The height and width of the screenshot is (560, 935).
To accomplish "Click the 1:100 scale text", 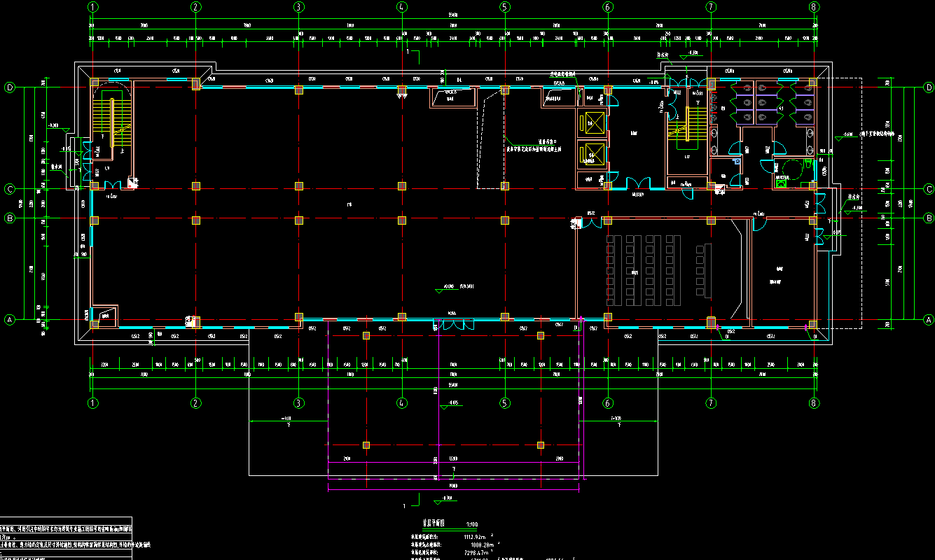I will click(x=471, y=524).
